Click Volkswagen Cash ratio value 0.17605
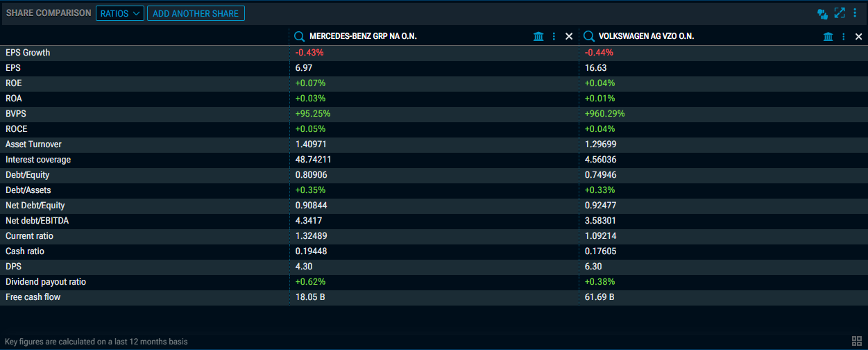 (x=601, y=251)
